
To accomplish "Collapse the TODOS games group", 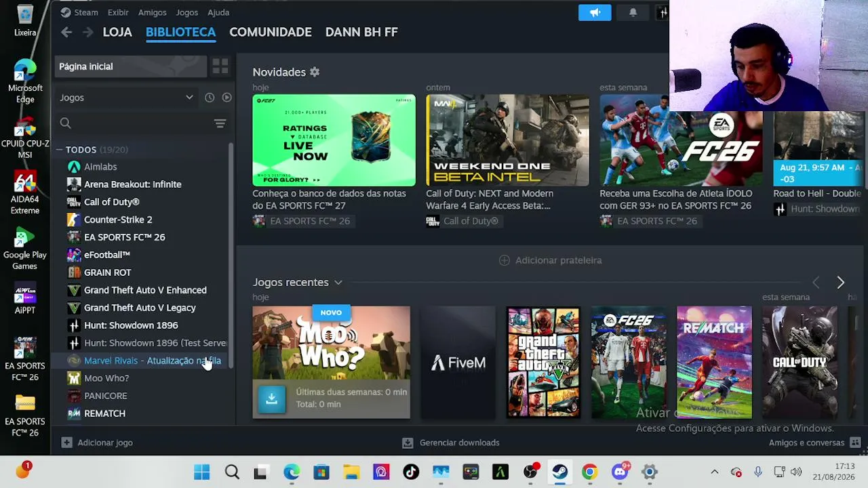I will (x=60, y=150).
